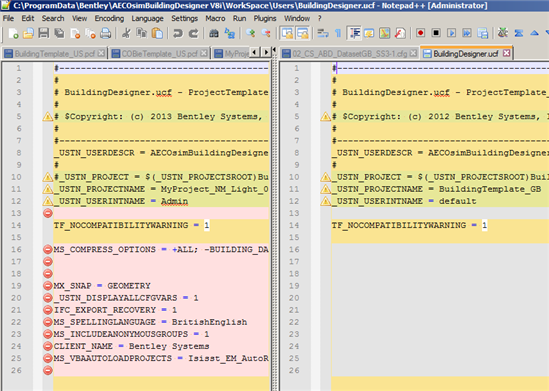The width and height of the screenshot is (549, 391).
Task: Toggle Show All Characters pilcrow icon
Action: 338,33
